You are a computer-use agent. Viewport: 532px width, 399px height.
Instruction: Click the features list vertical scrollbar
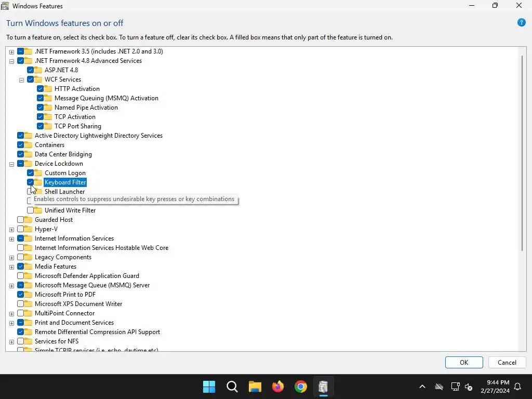coord(522,153)
